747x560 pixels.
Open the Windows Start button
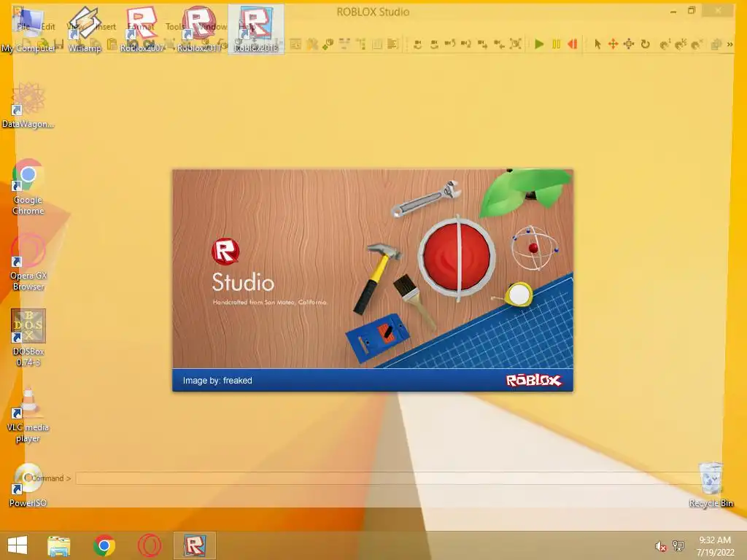pyautogui.click(x=18, y=545)
